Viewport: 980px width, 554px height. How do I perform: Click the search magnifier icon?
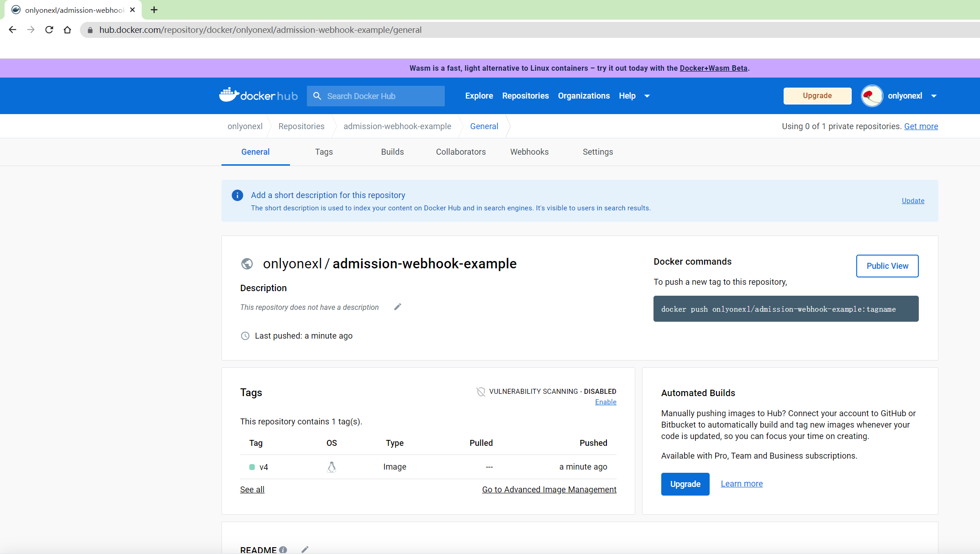tap(317, 96)
